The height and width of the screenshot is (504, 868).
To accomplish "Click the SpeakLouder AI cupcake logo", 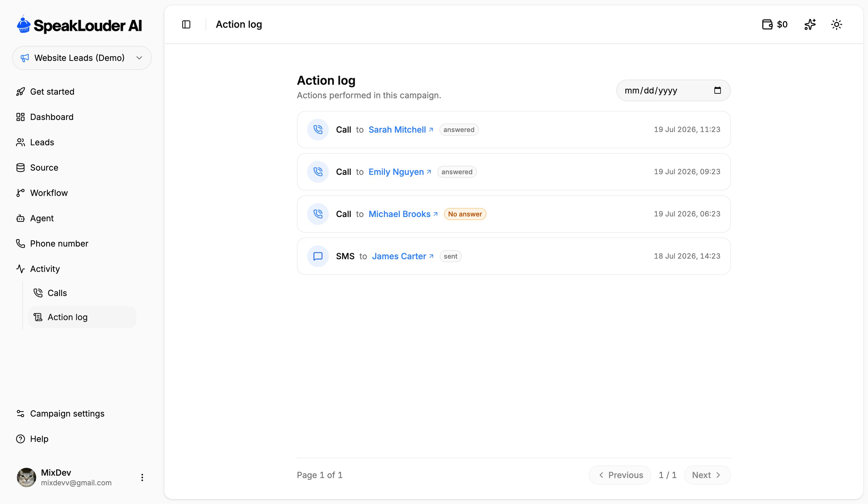I will click(24, 24).
